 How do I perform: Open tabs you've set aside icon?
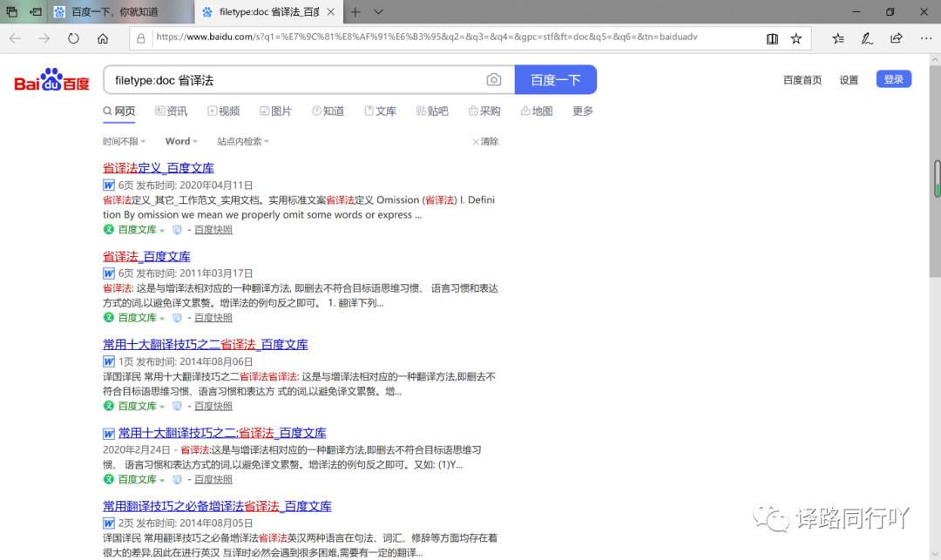[x=11, y=11]
